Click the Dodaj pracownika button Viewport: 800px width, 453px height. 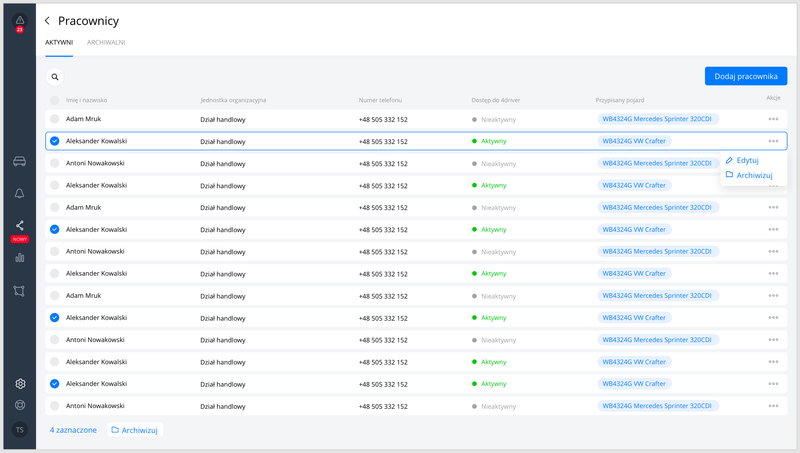click(745, 76)
